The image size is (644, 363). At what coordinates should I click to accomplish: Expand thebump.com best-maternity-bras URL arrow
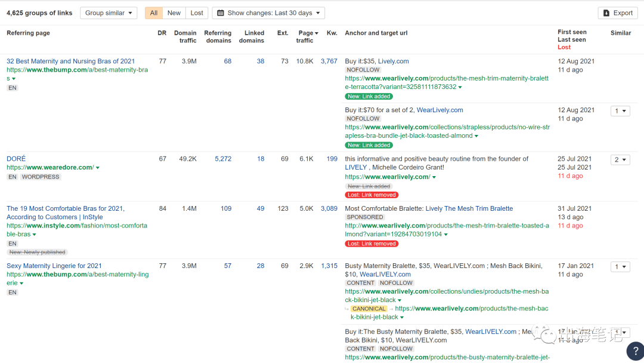click(x=14, y=79)
